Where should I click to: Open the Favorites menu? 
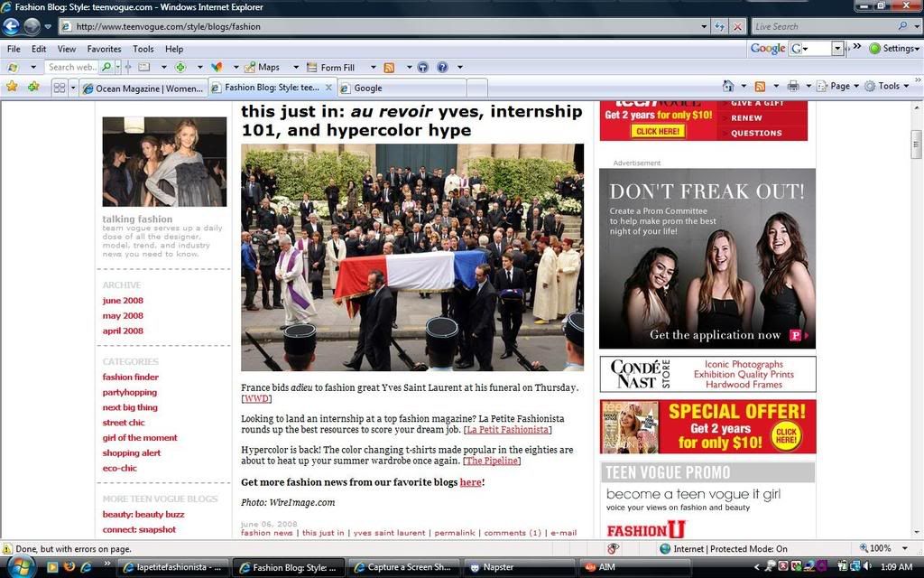point(105,49)
